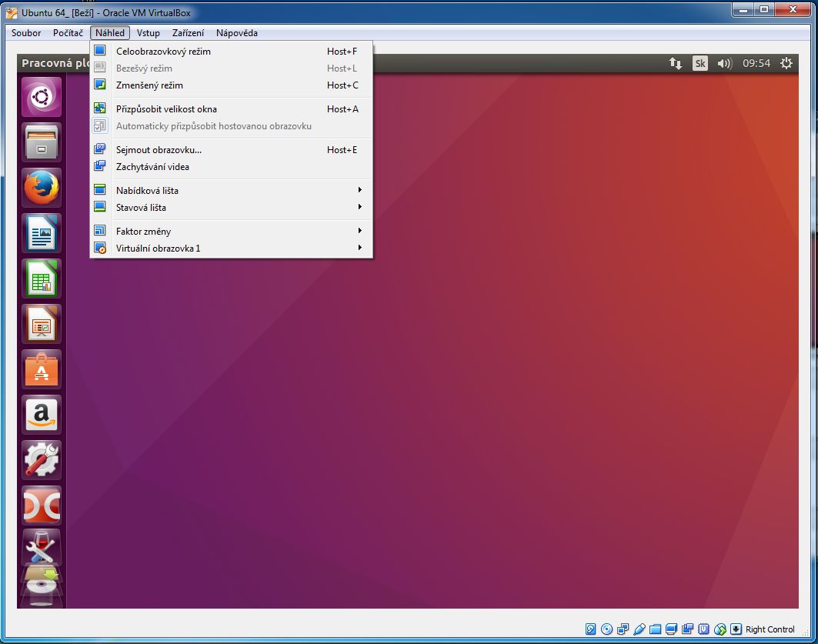Open the Sk keyboard layout indicator

pos(699,64)
